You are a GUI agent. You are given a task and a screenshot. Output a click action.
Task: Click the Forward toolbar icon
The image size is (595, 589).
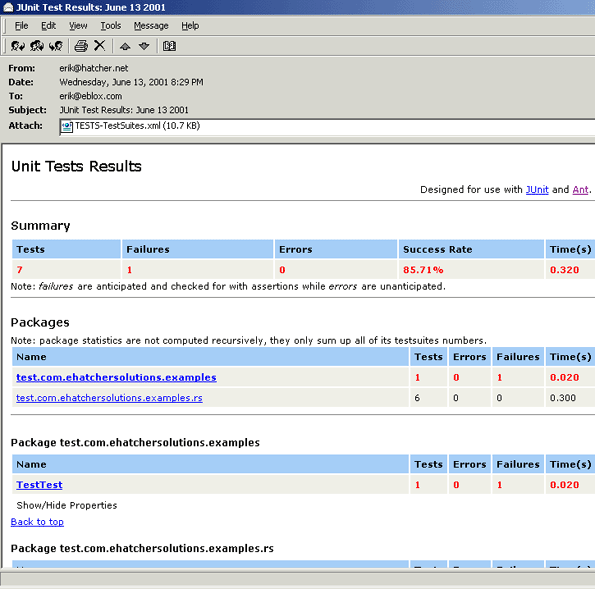pyautogui.click(x=56, y=46)
